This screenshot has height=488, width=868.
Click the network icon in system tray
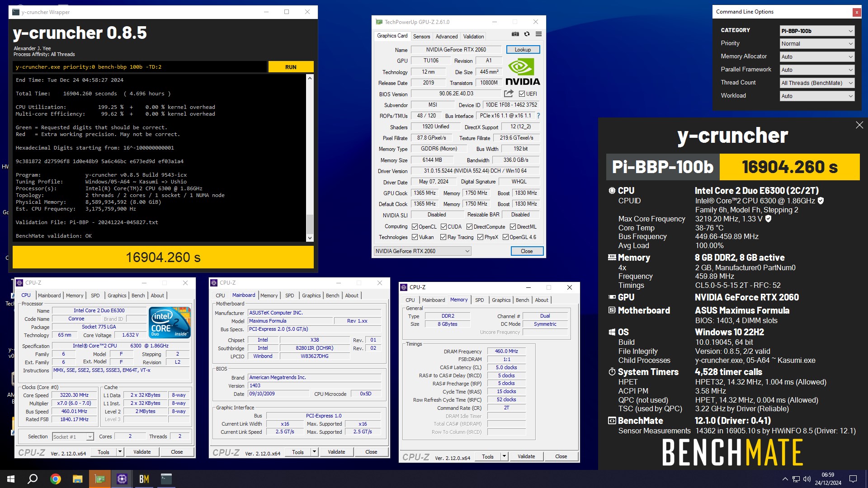tap(796, 479)
